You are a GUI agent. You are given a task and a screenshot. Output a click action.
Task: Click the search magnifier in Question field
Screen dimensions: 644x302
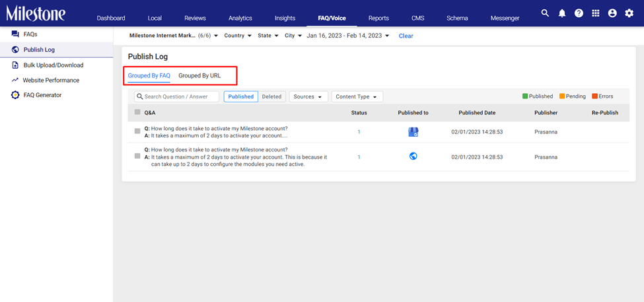pyautogui.click(x=139, y=96)
